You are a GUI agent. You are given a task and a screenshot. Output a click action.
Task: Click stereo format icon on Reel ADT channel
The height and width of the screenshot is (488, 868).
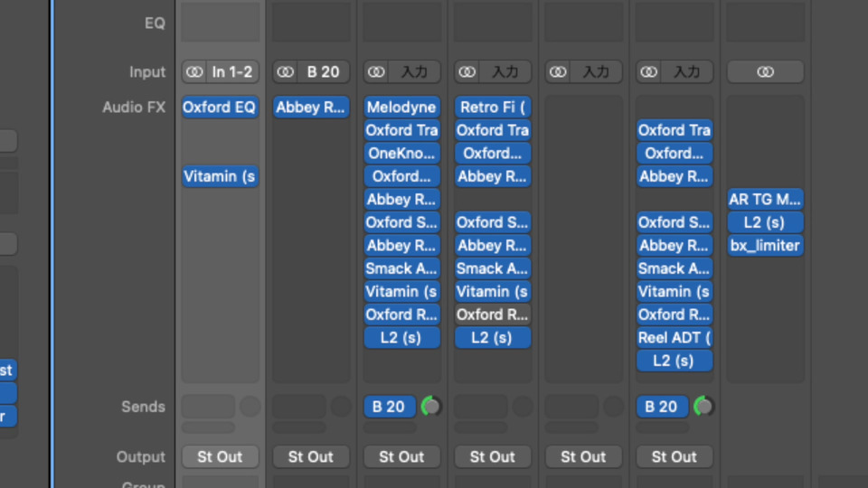[648, 72]
